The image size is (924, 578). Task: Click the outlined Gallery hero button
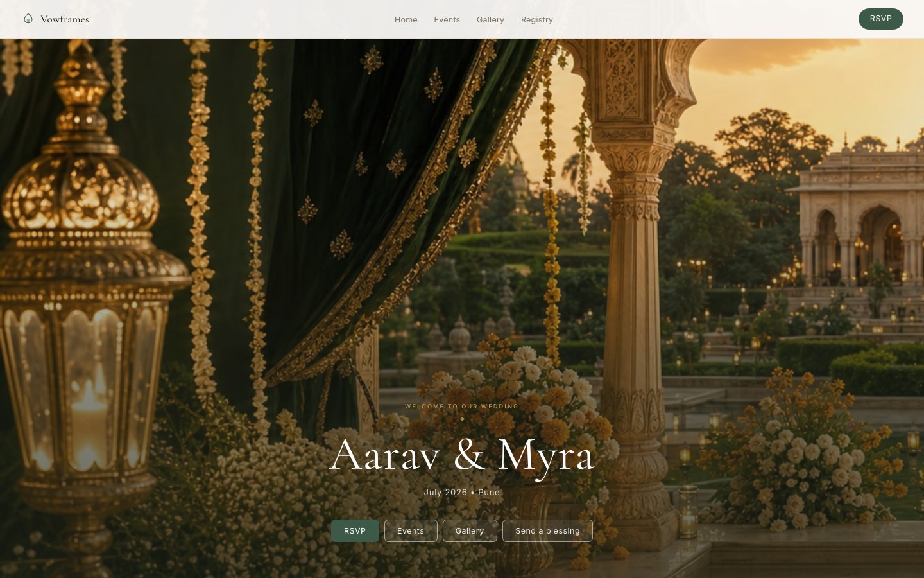tap(470, 530)
